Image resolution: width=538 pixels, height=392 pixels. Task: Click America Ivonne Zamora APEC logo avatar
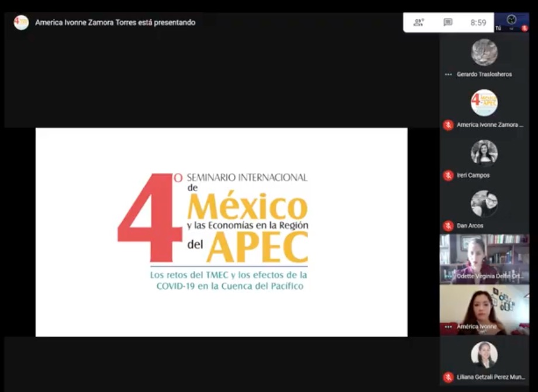point(484,102)
